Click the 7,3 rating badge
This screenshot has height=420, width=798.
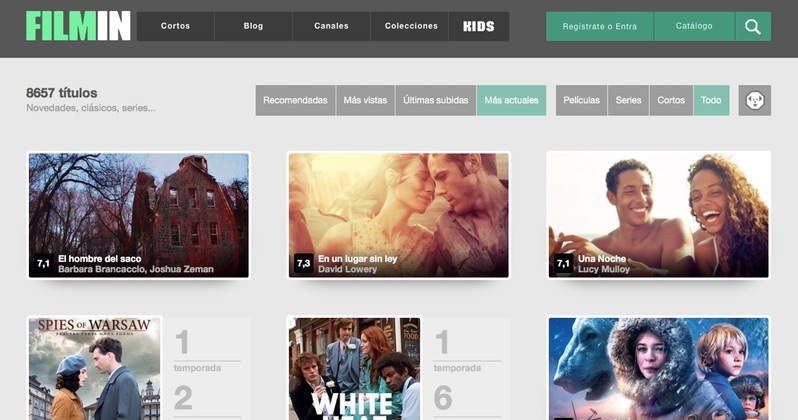click(303, 263)
